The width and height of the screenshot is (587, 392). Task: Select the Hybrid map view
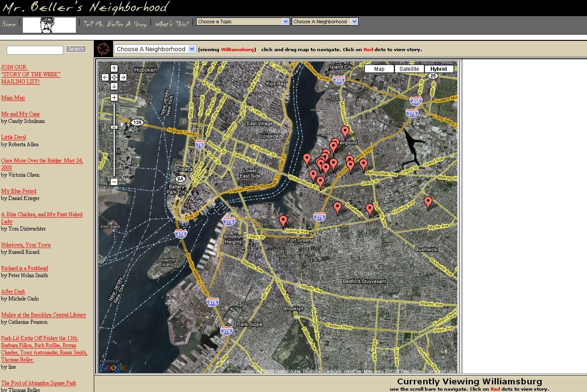[439, 69]
